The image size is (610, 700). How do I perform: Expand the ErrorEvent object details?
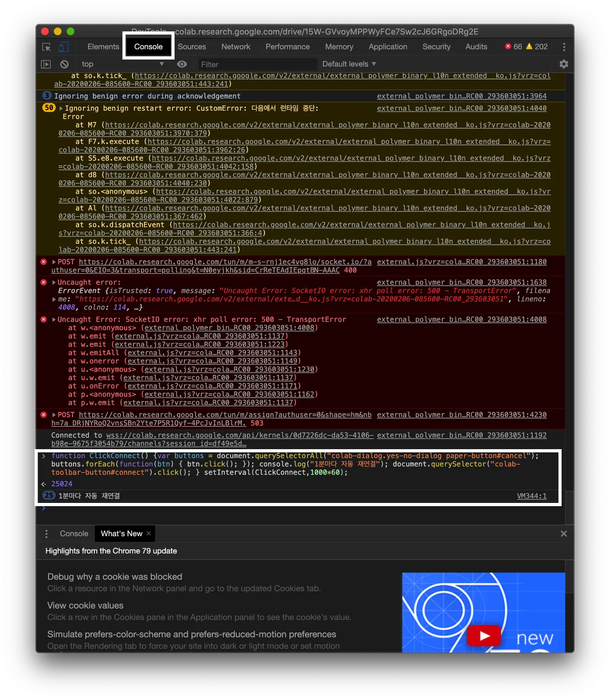pyautogui.click(x=54, y=300)
